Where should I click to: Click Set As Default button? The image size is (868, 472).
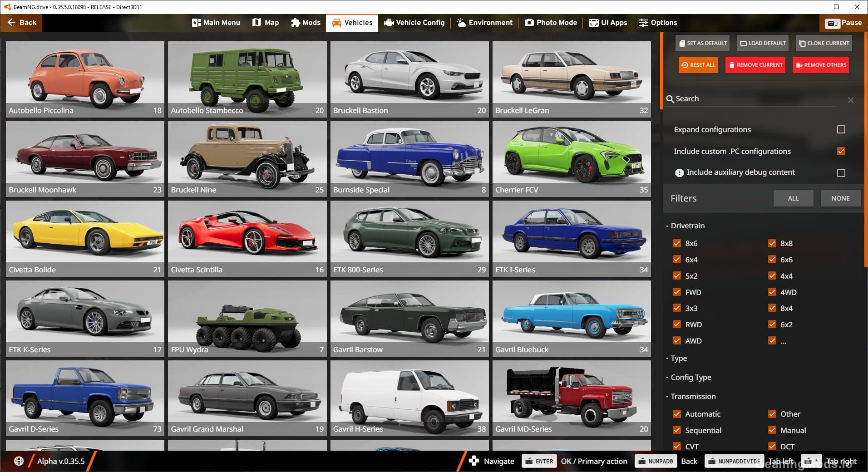[x=702, y=43]
